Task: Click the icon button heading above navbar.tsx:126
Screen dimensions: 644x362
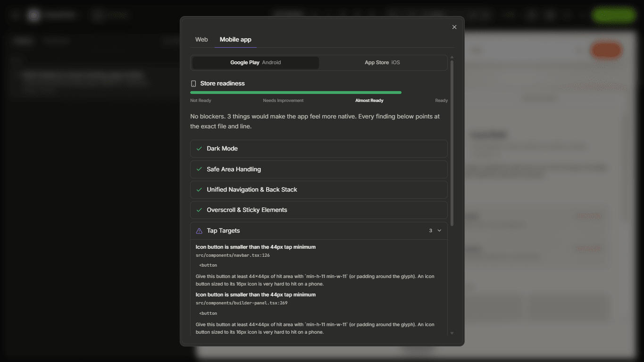Action: pyautogui.click(x=256, y=247)
